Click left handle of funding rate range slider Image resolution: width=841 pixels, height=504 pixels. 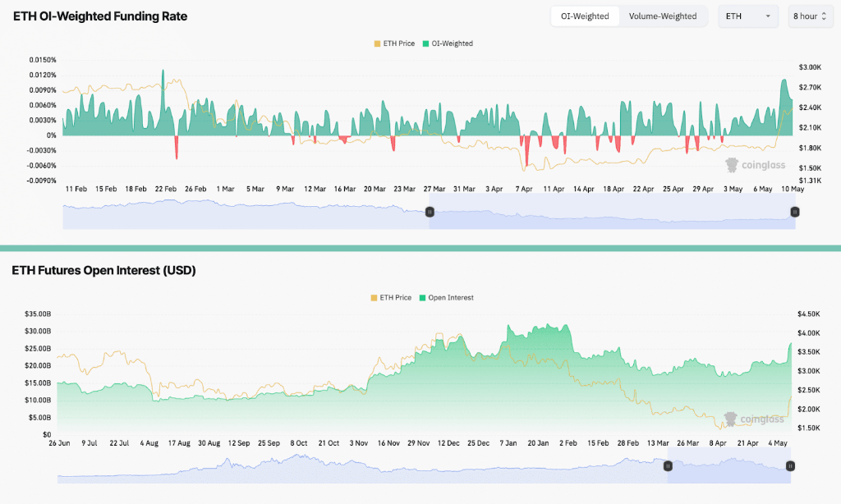click(429, 212)
